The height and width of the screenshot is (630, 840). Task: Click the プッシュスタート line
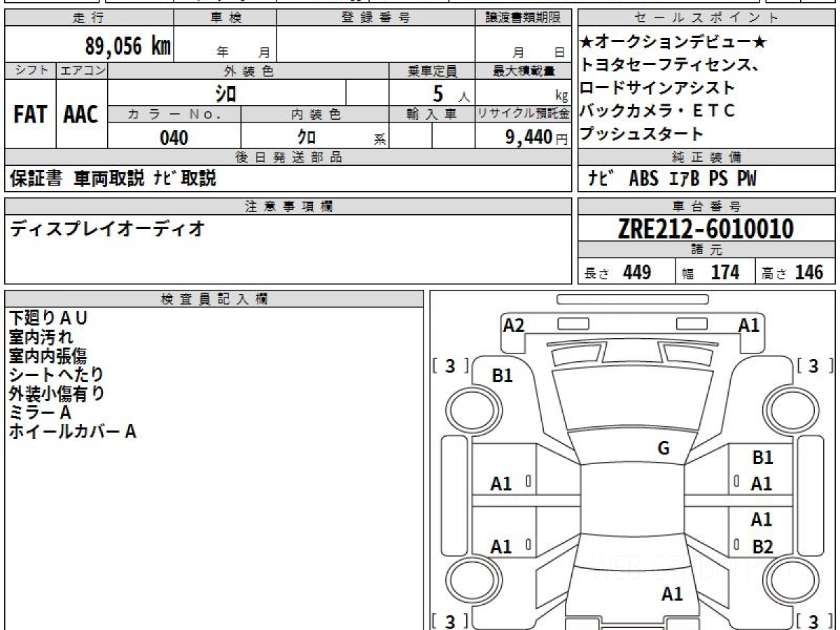click(x=642, y=133)
